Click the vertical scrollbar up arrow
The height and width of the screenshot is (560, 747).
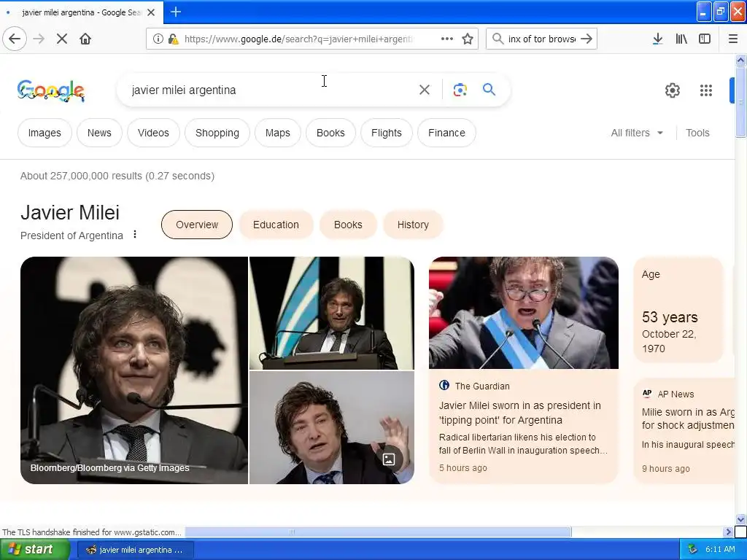click(x=741, y=61)
